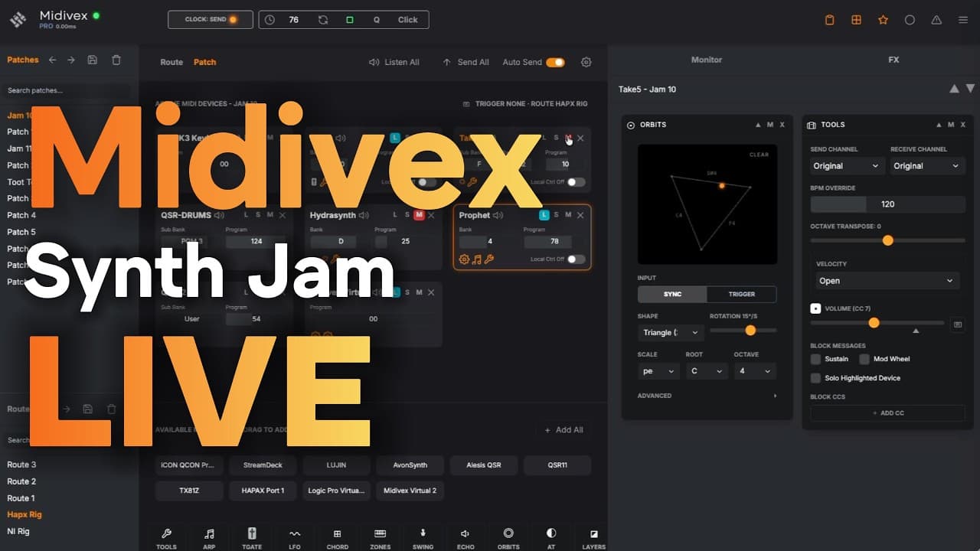Click the Send All button
This screenshot has width=980, height=551.
[x=465, y=62]
